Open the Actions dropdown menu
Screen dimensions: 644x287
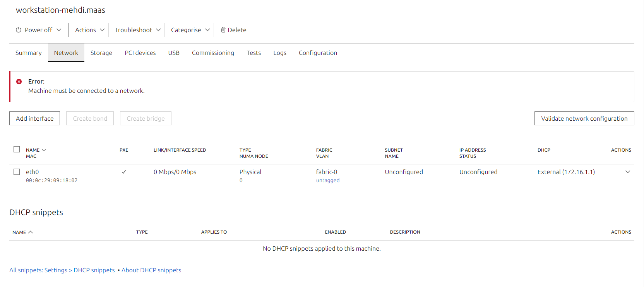coord(89,30)
